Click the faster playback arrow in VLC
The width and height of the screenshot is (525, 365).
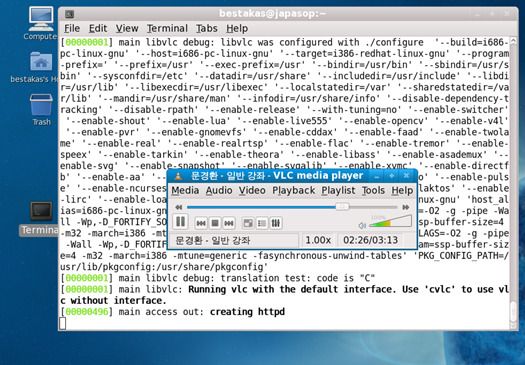pyautogui.click(x=406, y=207)
